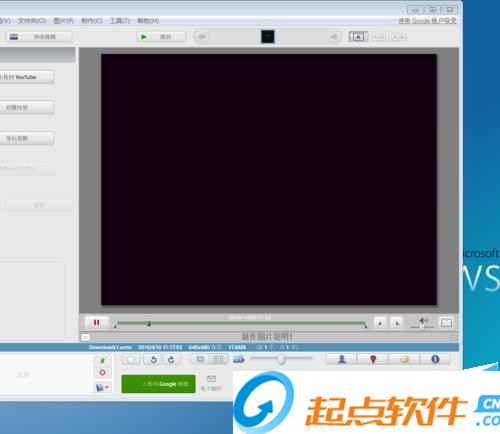The image size is (500, 434).
Task: Click the delete caption icon at caption right
Action: point(453,337)
